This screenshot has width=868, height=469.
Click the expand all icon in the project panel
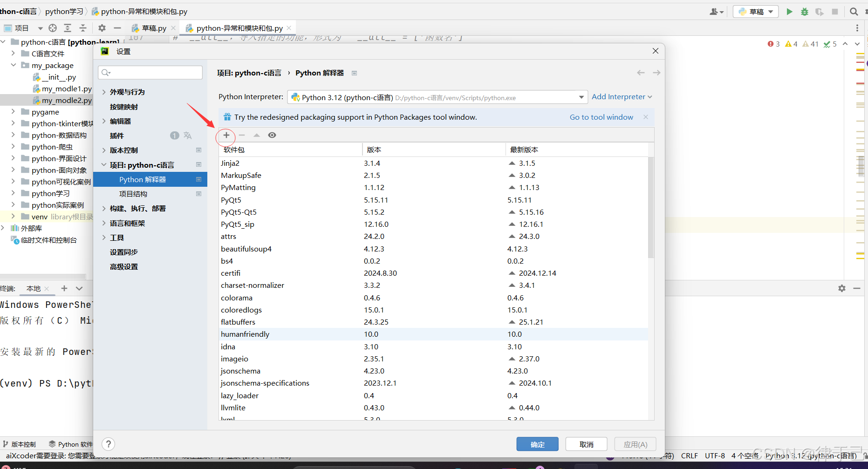point(68,28)
